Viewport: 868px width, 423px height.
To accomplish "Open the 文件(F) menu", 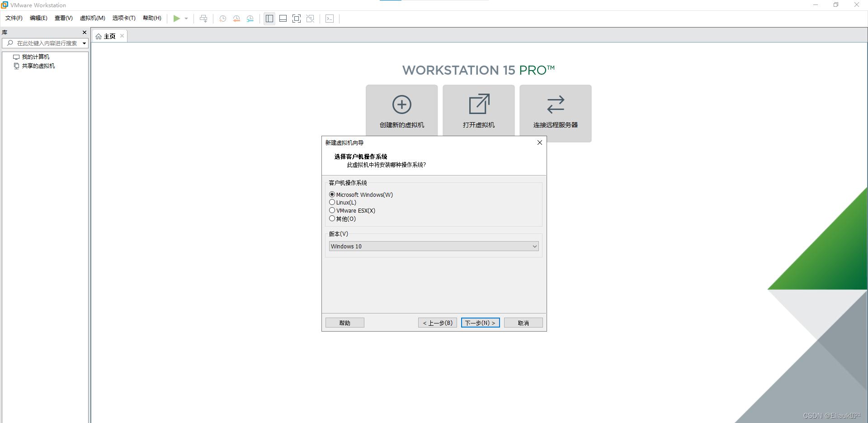I will pyautogui.click(x=14, y=18).
